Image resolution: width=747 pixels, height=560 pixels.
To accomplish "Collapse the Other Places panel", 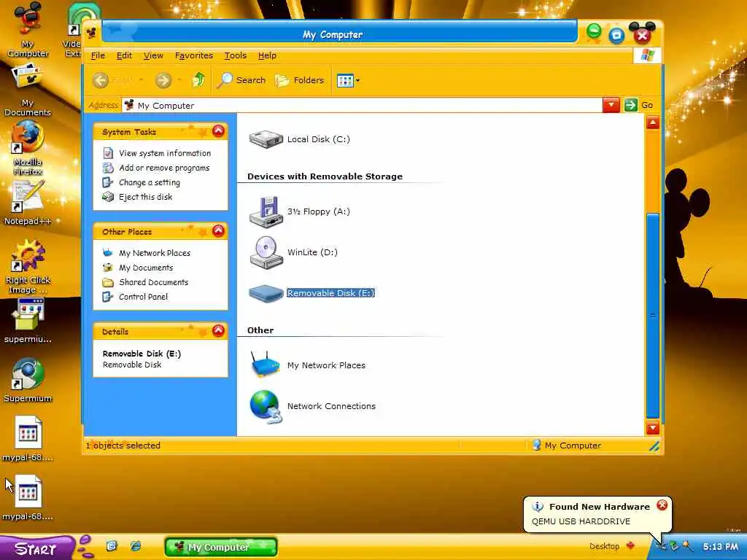I will pos(218,231).
